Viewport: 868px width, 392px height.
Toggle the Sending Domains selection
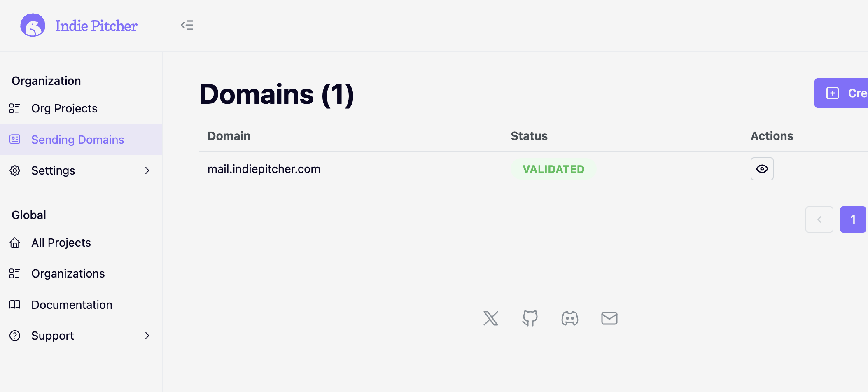pos(77,139)
